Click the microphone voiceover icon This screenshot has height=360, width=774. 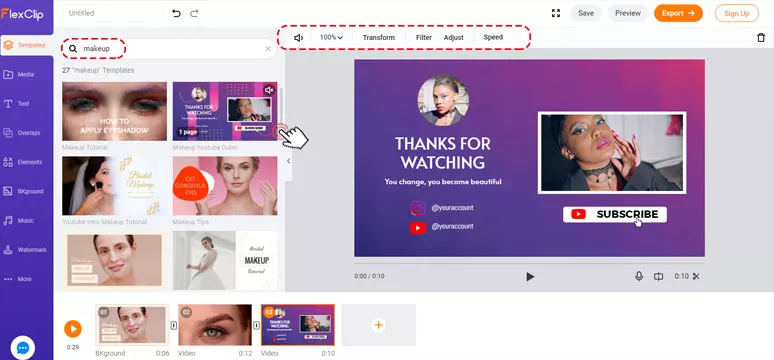pyautogui.click(x=639, y=276)
